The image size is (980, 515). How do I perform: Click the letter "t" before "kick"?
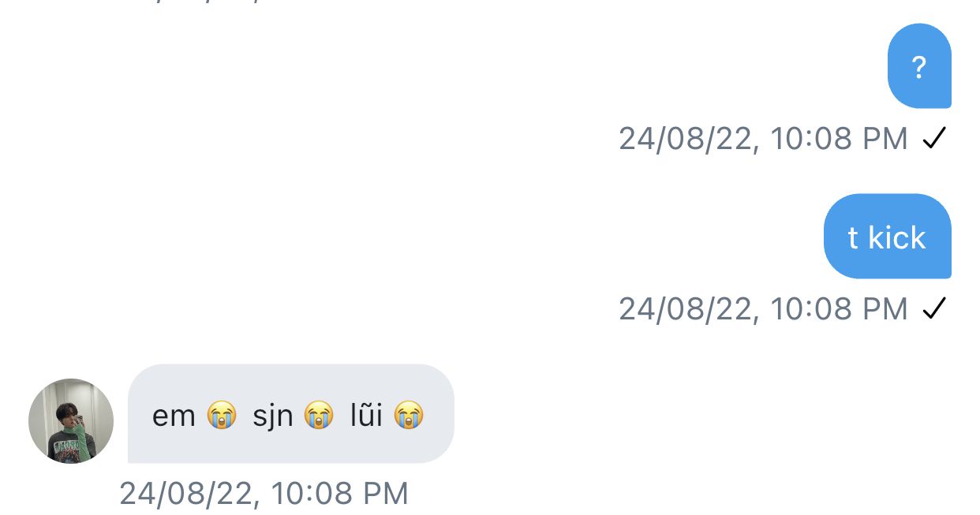pos(853,238)
